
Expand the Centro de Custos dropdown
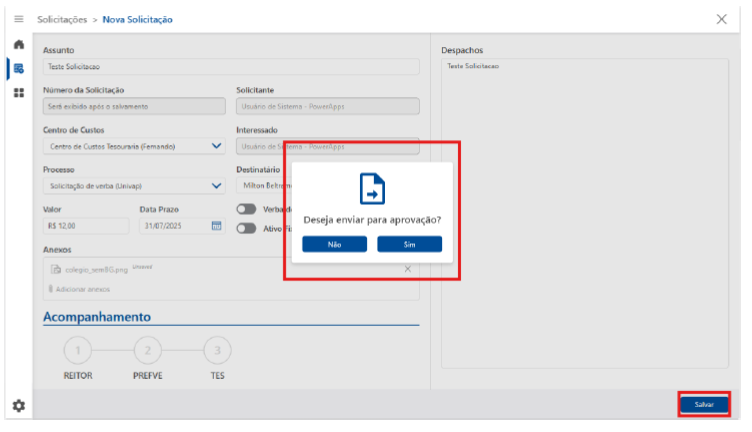[217, 146]
